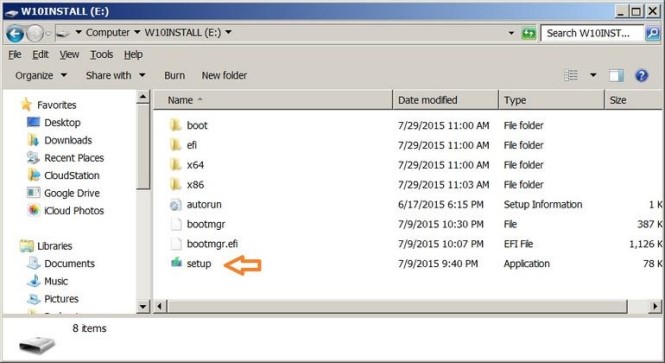Open the Help menu
This screenshot has height=363, width=665.
click(x=133, y=54)
